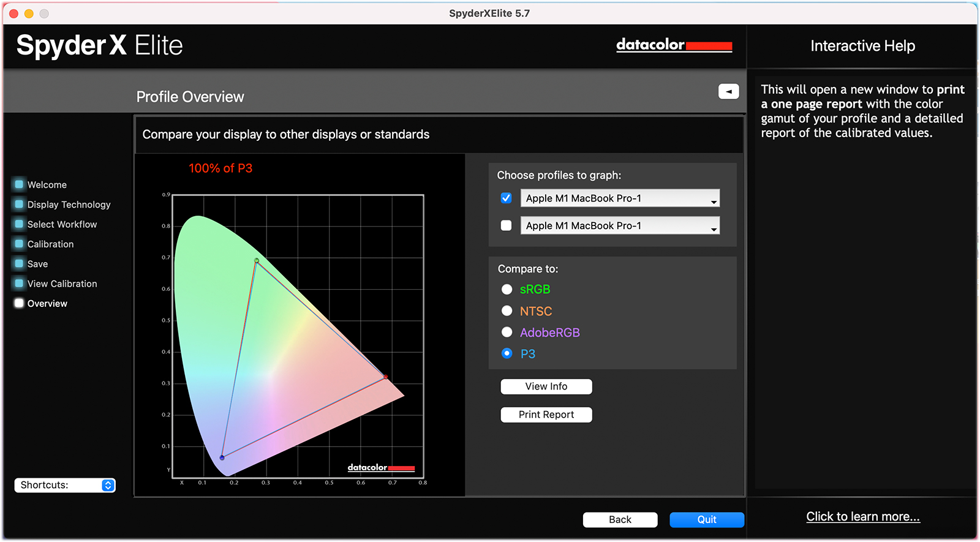Click the red primary point on gamut chart
Image resolution: width=980 pixels, height=542 pixels.
coord(385,377)
